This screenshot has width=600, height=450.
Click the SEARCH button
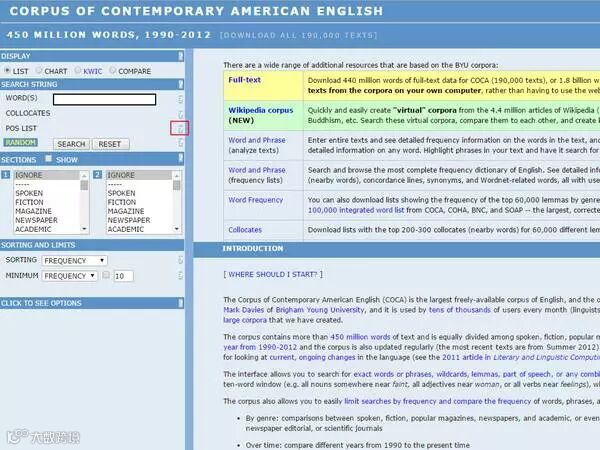pyautogui.click(x=71, y=144)
